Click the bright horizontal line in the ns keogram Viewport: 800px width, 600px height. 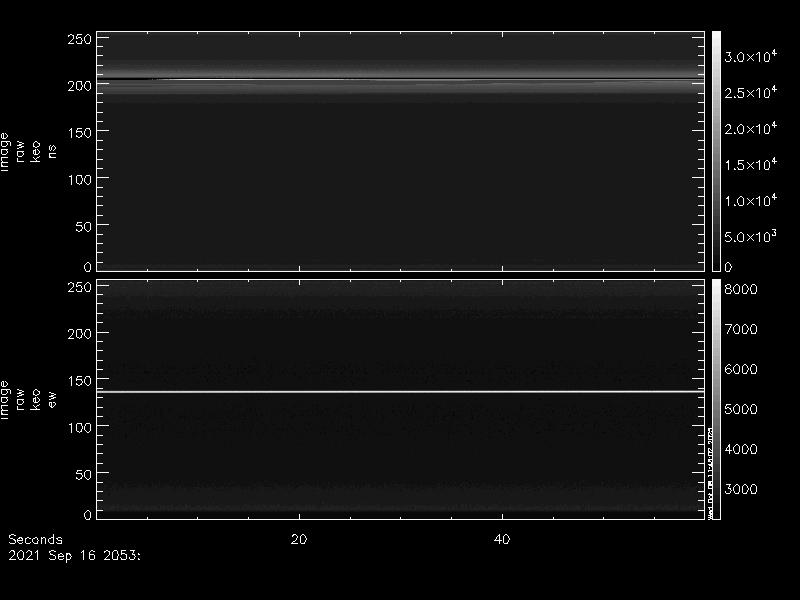click(400, 79)
